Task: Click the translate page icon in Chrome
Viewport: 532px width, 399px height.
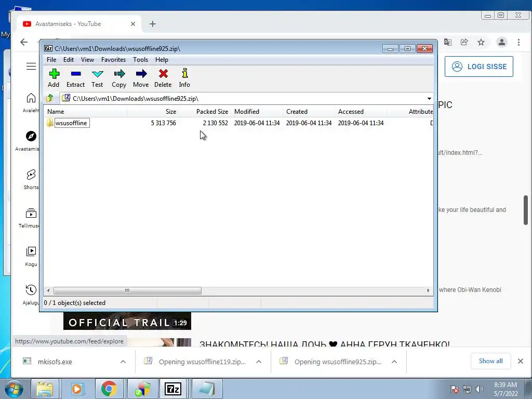Action: click(x=448, y=42)
